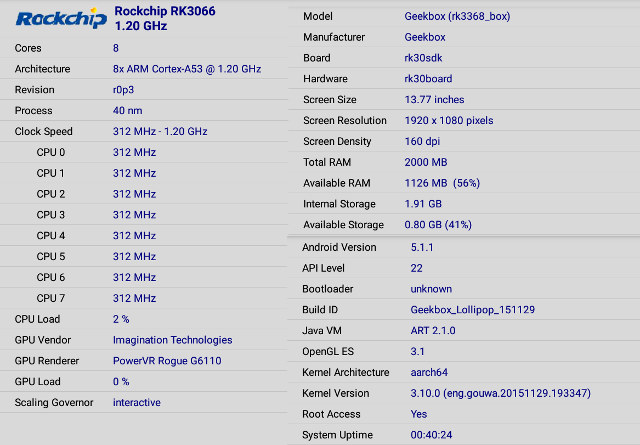Select Manufacturer value Geekbox
This screenshot has height=445, width=640.
pyautogui.click(x=425, y=37)
